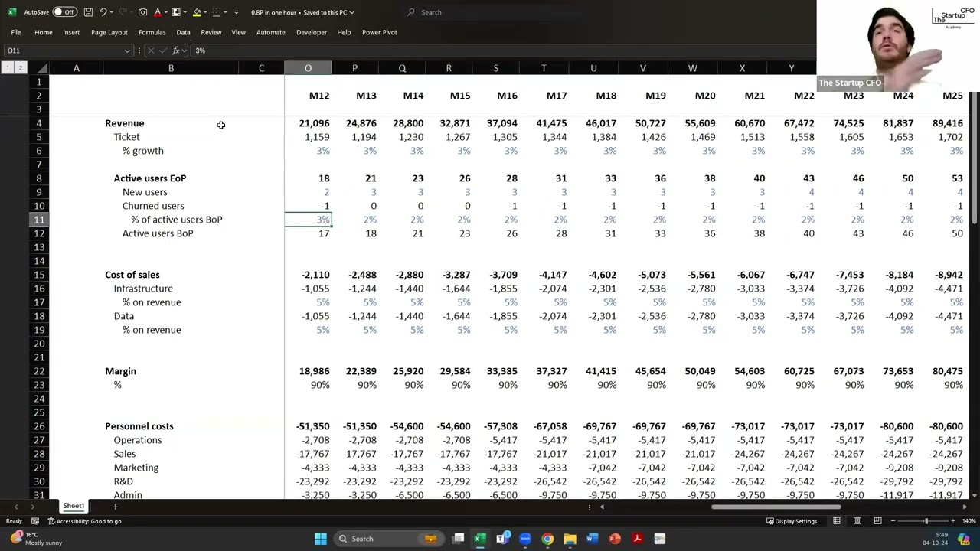
Task: Open the Page Layout tab
Action: coord(109,32)
